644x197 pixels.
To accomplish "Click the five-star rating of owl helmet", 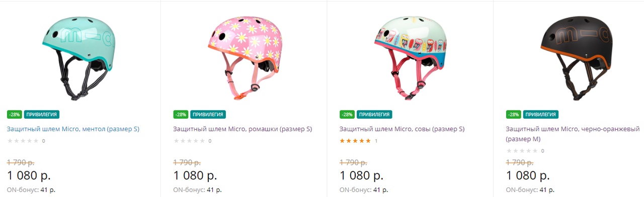I will 355,141.
